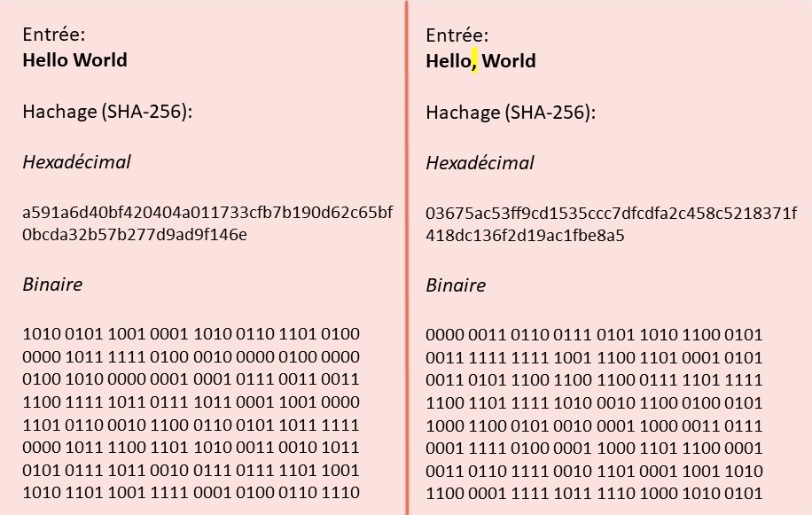Click the last right binary row starting 1100 0001
Viewport: 812px width, 515px height.
click(x=594, y=493)
